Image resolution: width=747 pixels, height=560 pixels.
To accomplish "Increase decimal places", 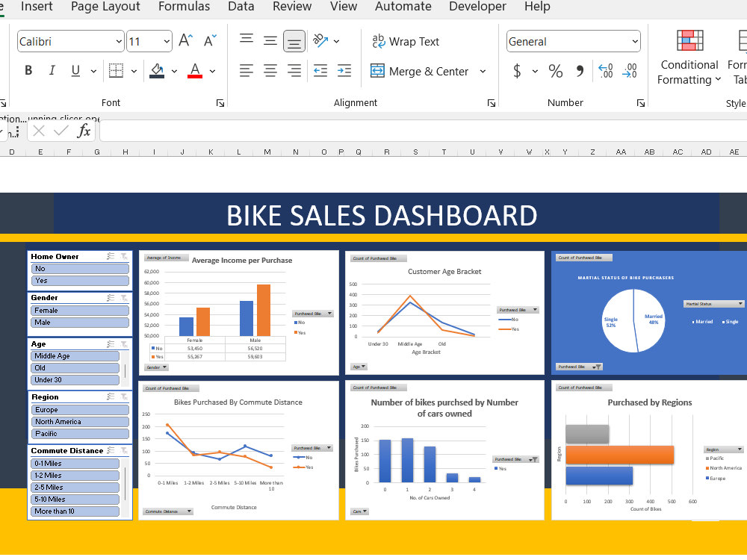I will click(x=606, y=71).
